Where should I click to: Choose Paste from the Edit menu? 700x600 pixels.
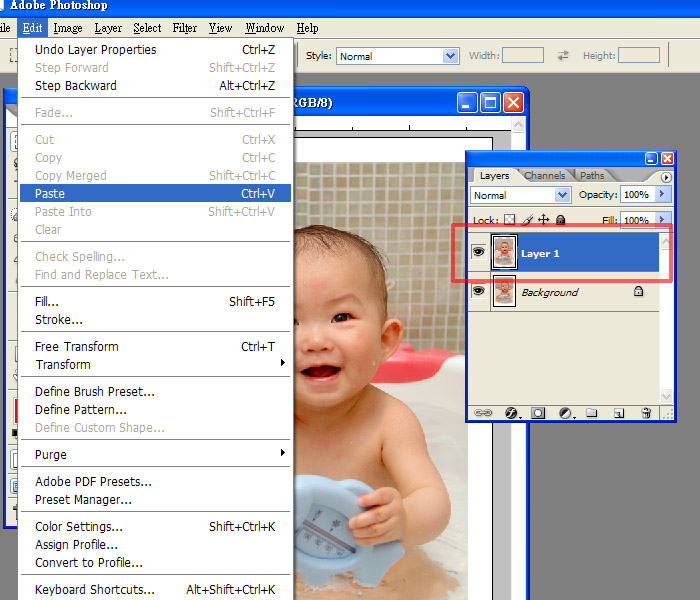coord(50,193)
